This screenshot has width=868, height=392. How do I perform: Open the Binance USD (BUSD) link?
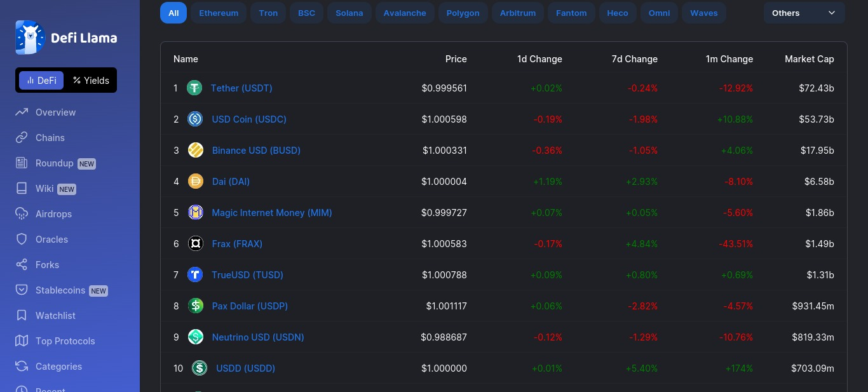tap(256, 150)
